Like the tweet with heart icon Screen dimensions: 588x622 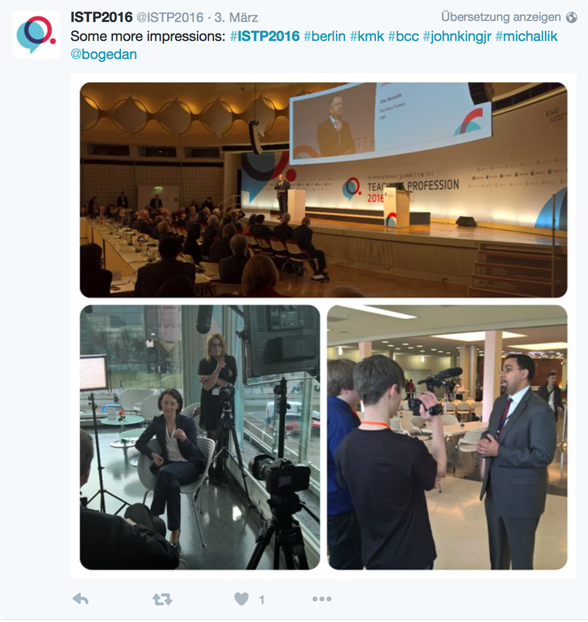coord(241,599)
